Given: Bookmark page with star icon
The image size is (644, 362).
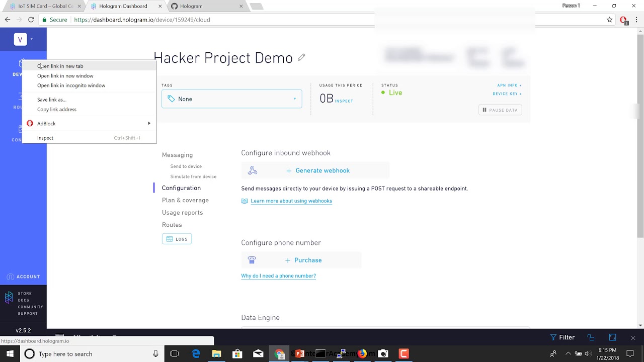Looking at the screenshot, I should click(x=610, y=20).
